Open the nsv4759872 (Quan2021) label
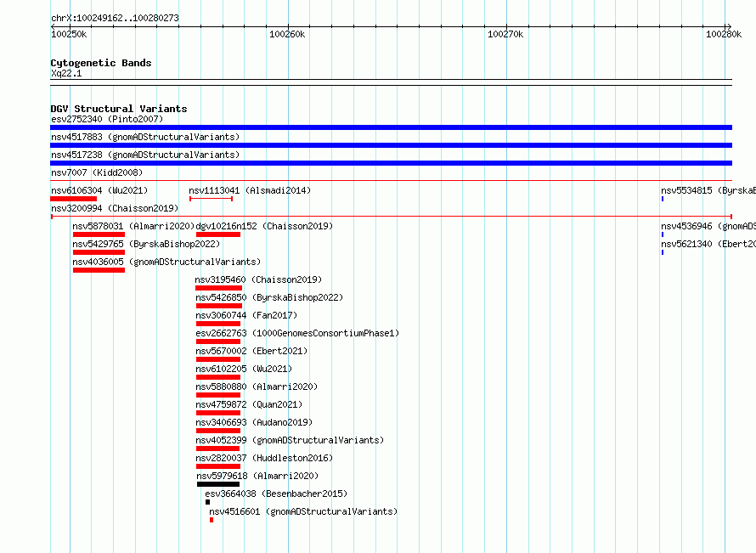 click(x=249, y=404)
